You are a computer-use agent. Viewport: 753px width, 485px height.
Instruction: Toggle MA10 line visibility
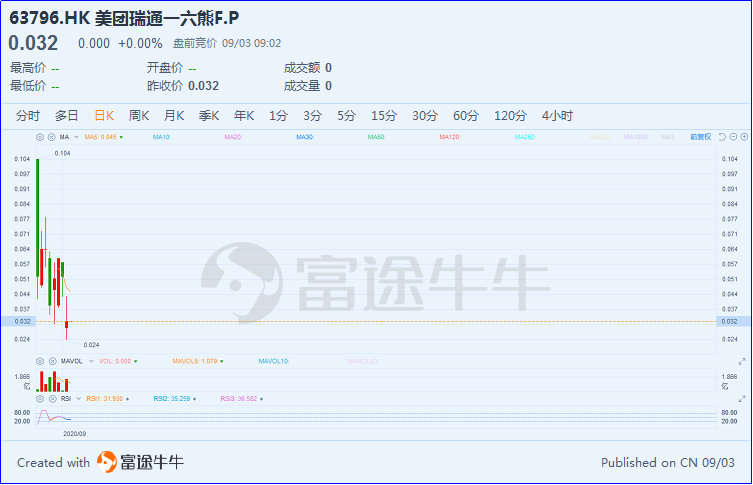click(161, 137)
